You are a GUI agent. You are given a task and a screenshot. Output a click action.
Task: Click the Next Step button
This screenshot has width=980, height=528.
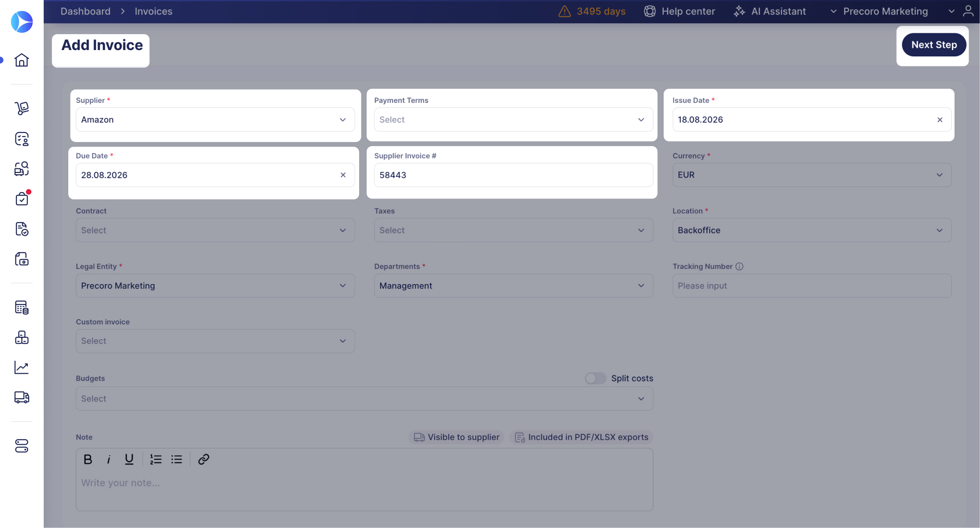coord(934,45)
